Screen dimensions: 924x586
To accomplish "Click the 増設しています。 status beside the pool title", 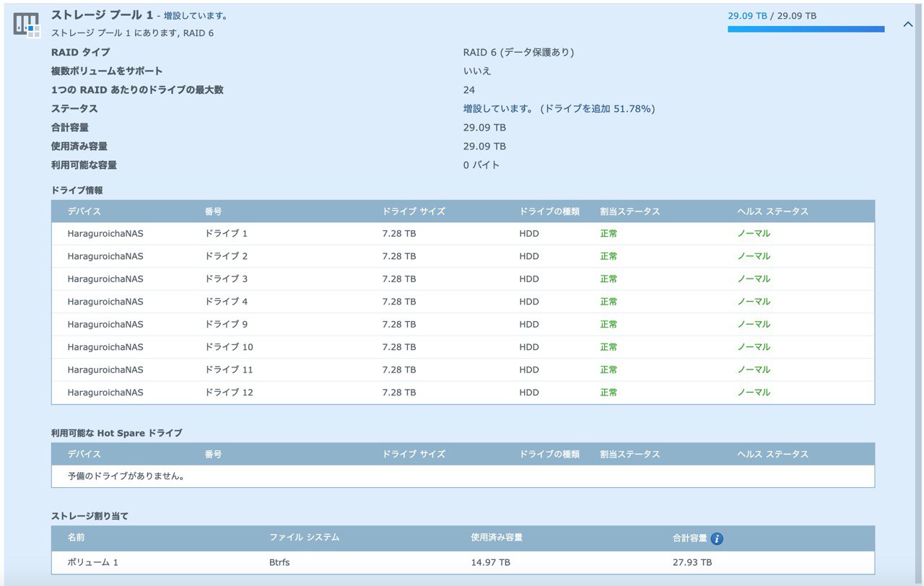I will click(196, 16).
